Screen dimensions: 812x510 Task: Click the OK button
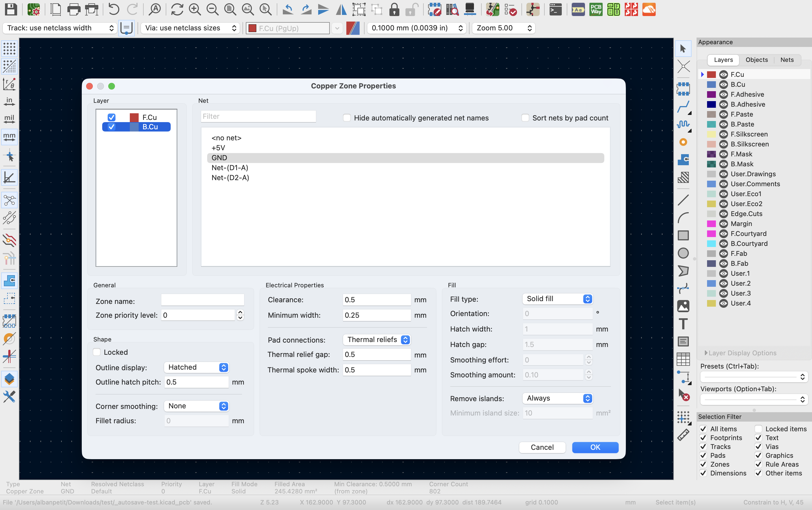point(595,447)
